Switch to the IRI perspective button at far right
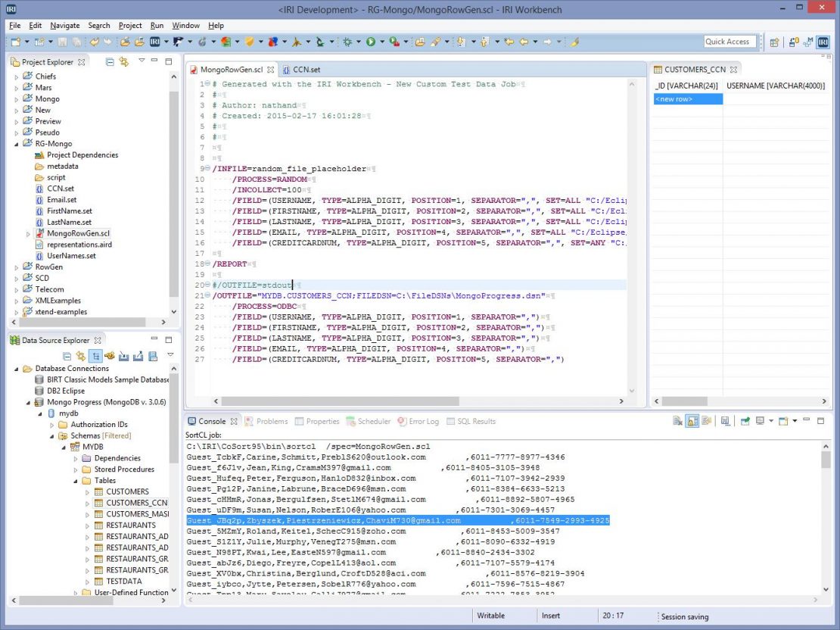Image resolution: width=840 pixels, height=630 pixels. tap(823, 42)
